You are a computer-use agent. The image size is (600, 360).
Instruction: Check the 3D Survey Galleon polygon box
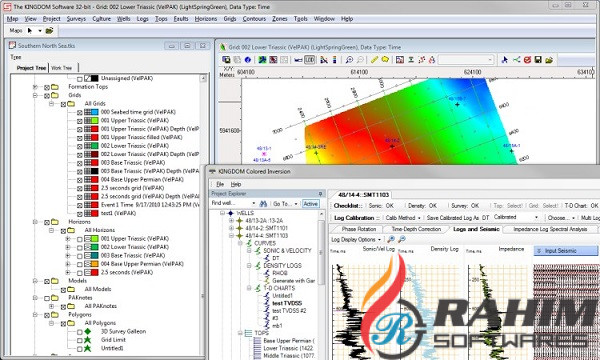(80, 332)
